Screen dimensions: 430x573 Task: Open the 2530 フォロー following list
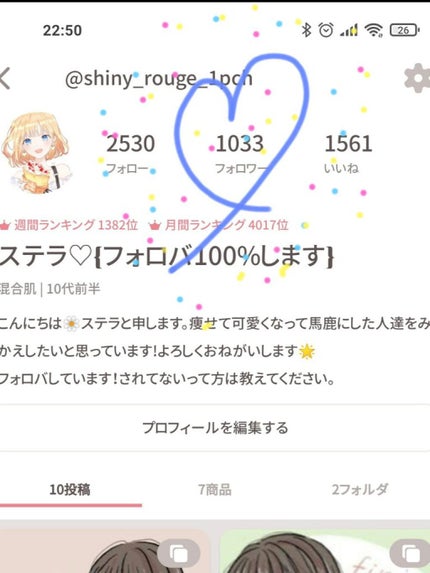(x=130, y=153)
